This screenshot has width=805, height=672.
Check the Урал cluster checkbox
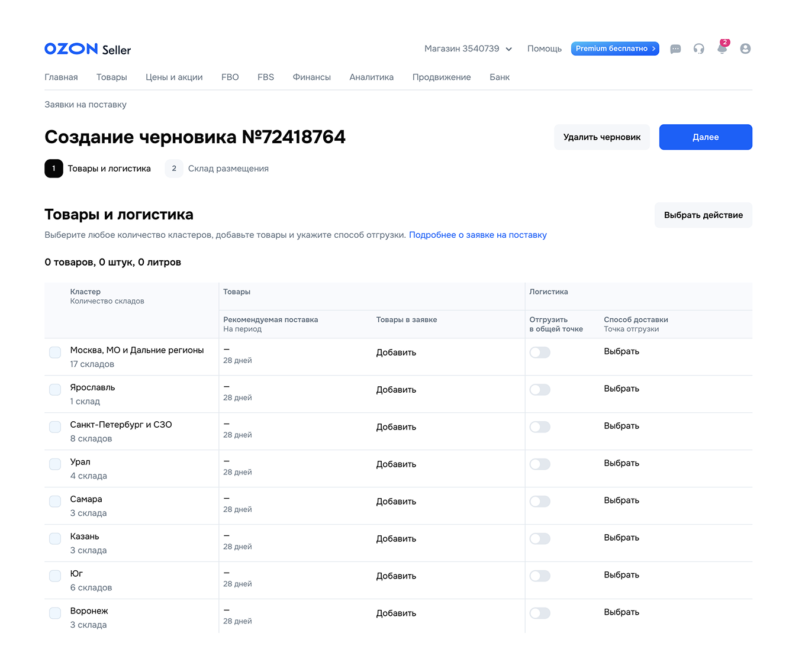click(54, 464)
